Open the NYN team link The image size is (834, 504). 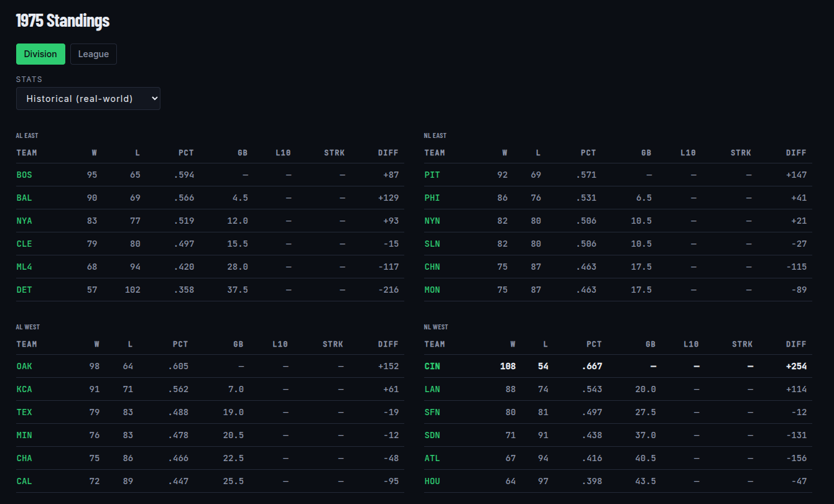coord(432,221)
